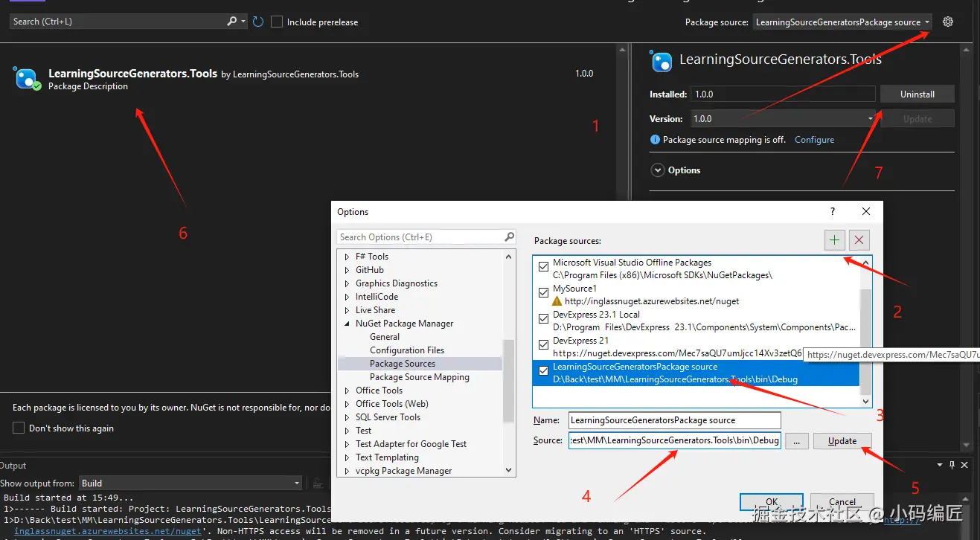Click OK in the Options dialog
This screenshot has width=980, height=540.
pos(772,501)
